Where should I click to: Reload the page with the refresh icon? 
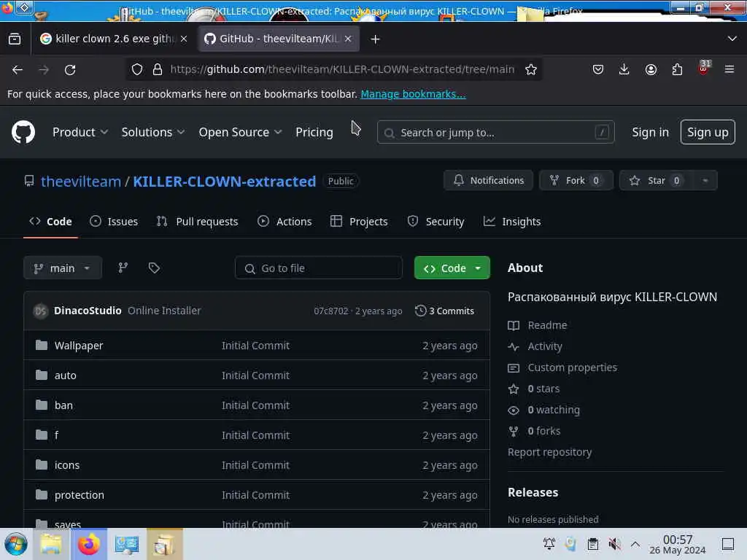tap(70, 70)
